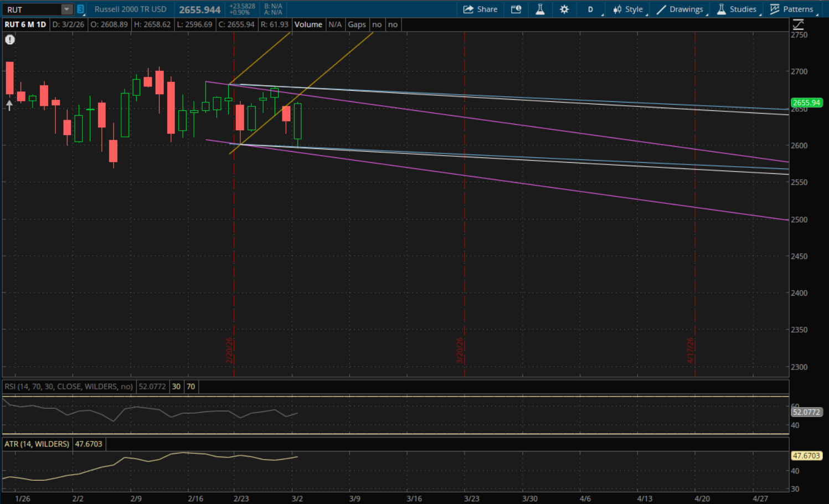
Task: Expand the RUT symbol dropdown arrow
Action: (x=66, y=9)
